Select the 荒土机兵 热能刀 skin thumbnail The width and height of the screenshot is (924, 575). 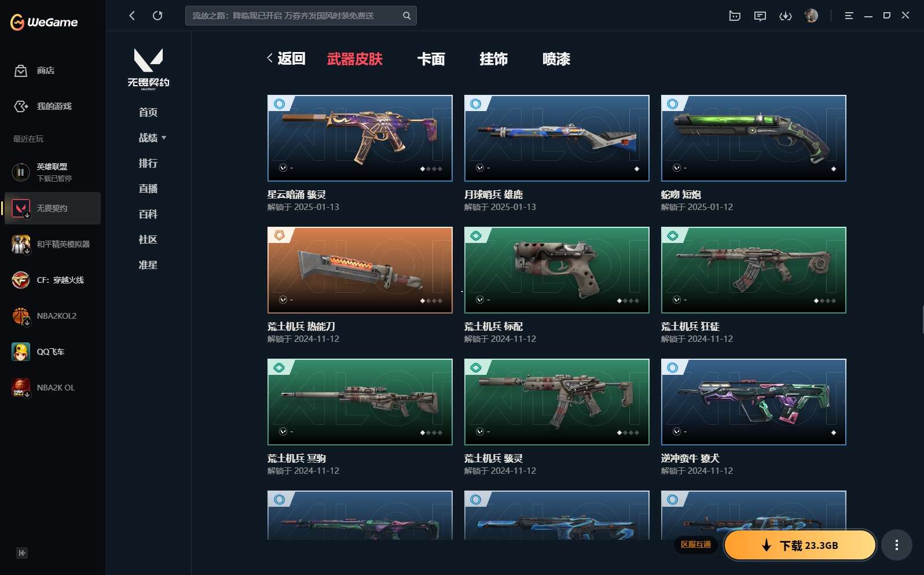(360, 270)
